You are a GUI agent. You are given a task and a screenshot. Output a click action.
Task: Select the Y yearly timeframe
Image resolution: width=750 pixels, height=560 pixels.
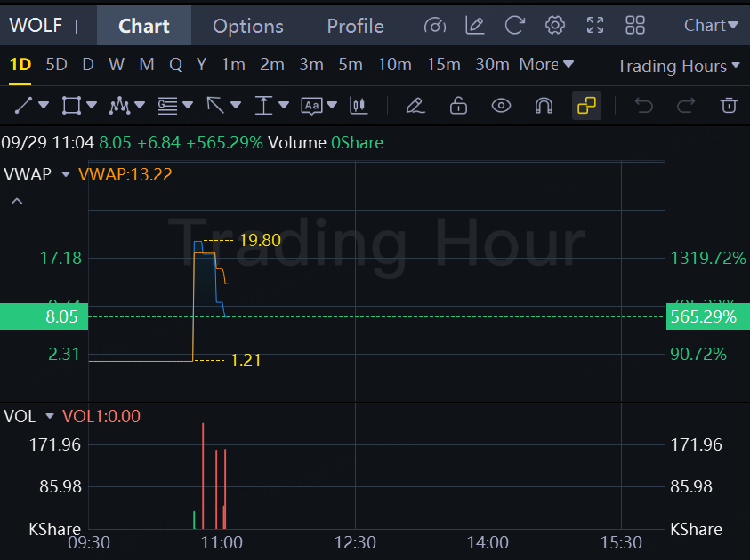click(x=201, y=64)
